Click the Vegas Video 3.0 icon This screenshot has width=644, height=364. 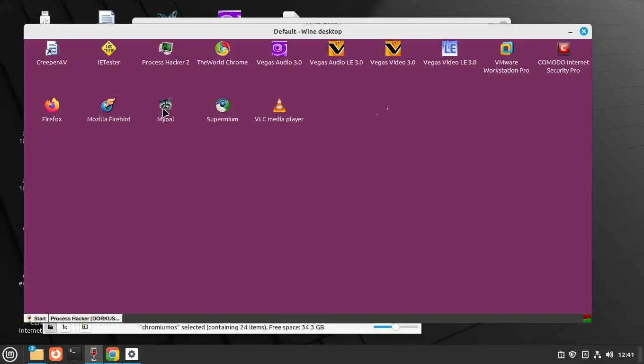(393, 48)
